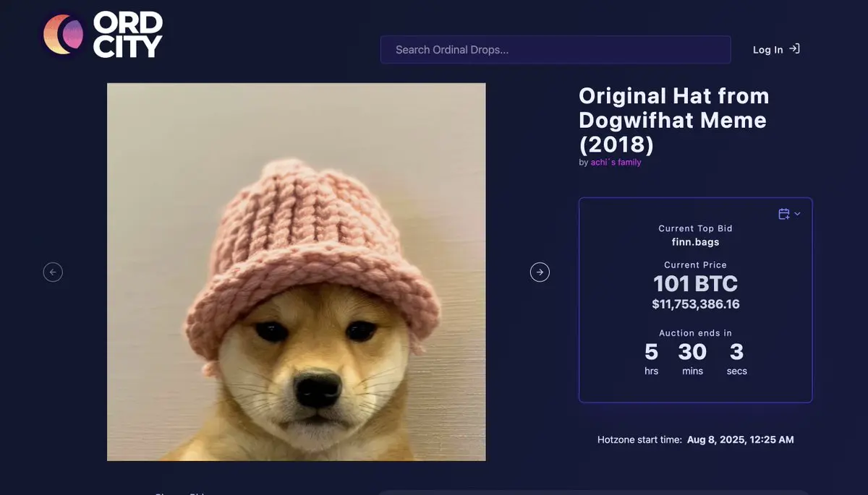Go to previous image with left arrow
868x495 pixels.
click(53, 272)
